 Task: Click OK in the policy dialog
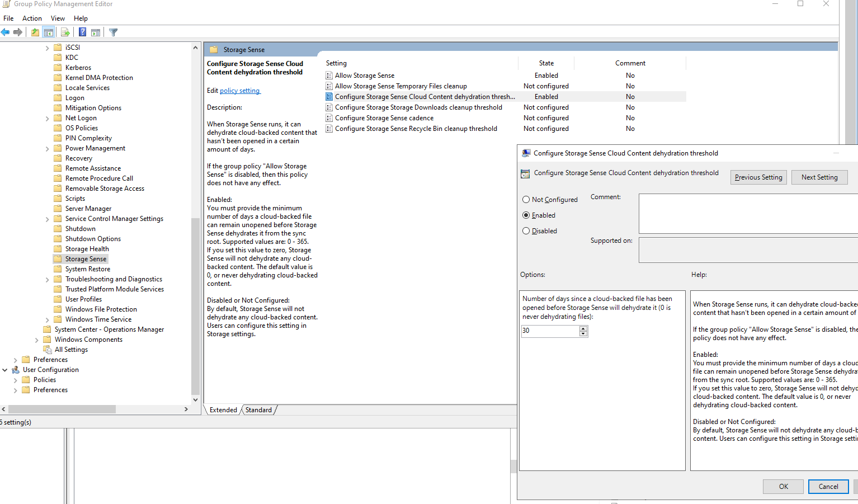pyautogui.click(x=783, y=487)
